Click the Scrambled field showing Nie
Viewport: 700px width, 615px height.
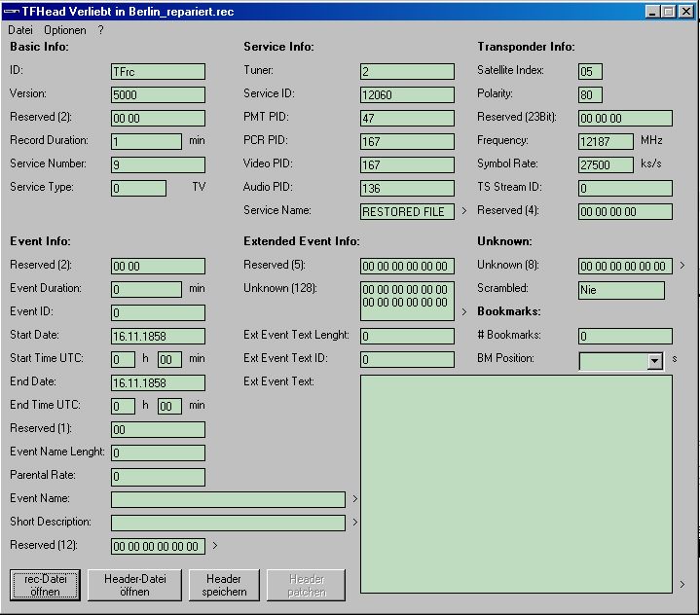(x=621, y=290)
